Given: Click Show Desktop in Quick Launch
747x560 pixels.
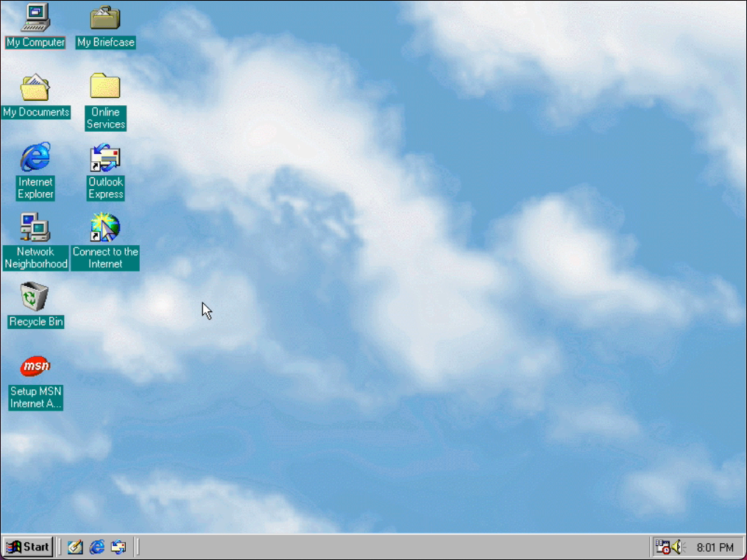Looking at the screenshot, I should click(75, 547).
